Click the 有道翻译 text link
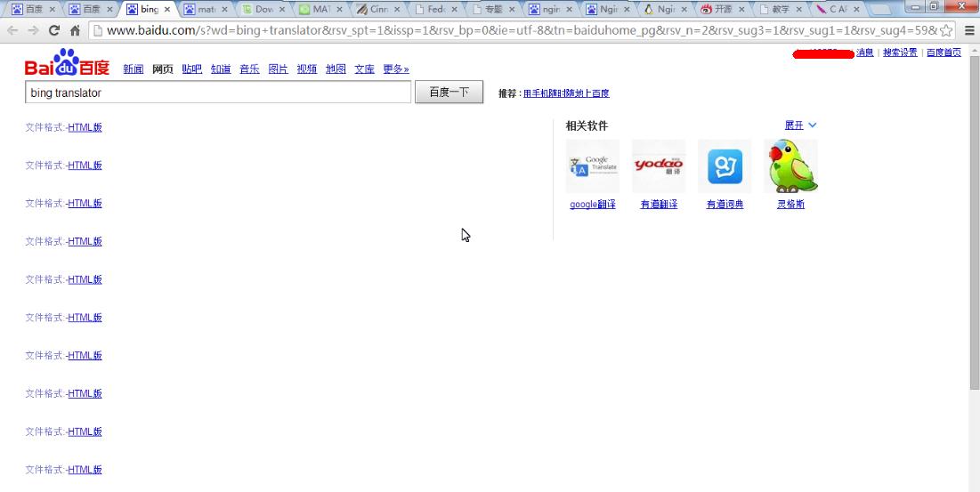 point(659,205)
